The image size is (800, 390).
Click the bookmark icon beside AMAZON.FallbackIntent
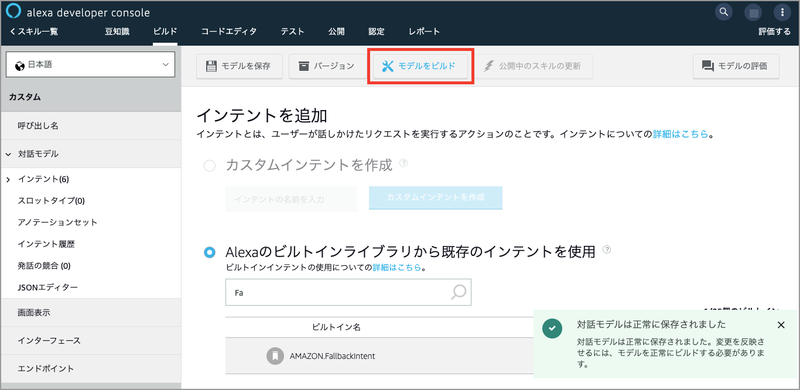(x=275, y=356)
